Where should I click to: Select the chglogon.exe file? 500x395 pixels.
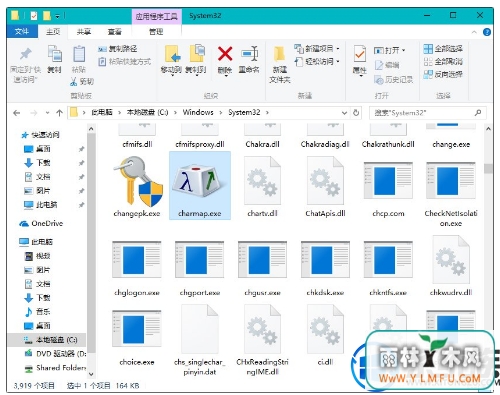(x=137, y=268)
